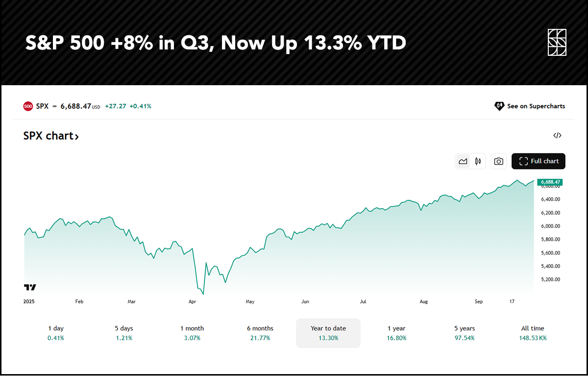This screenshot has width=588, height=379.
Task: Select the 5 years range
Action: [x=464, y=333]
